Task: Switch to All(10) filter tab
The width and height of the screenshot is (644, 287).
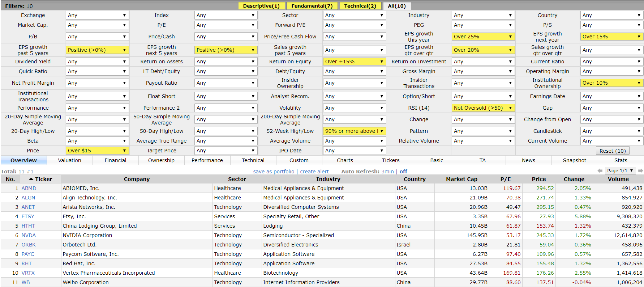Action: 397,6
